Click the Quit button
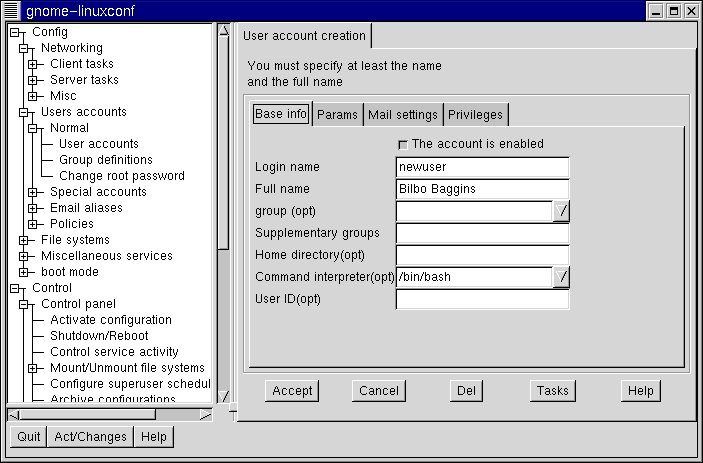Screen dimensions: 703x463 click(x=29, y=437)
